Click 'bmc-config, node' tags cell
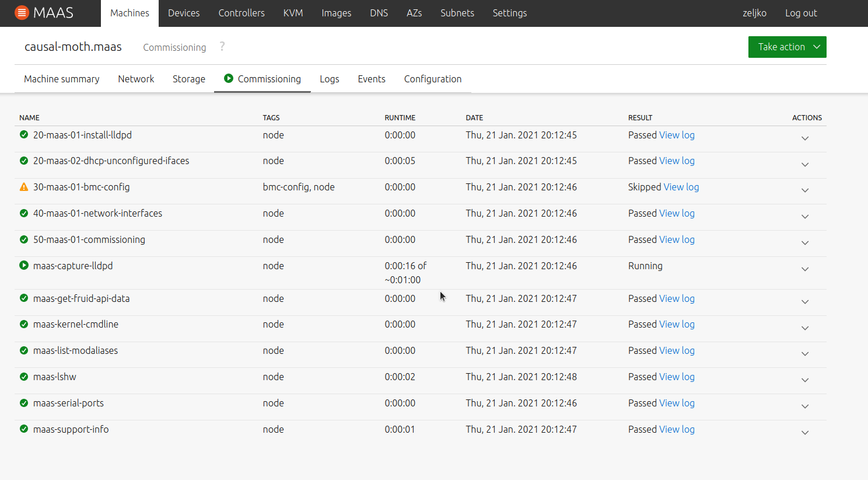Viewport: 868px width, 480px height. [299, 187]
